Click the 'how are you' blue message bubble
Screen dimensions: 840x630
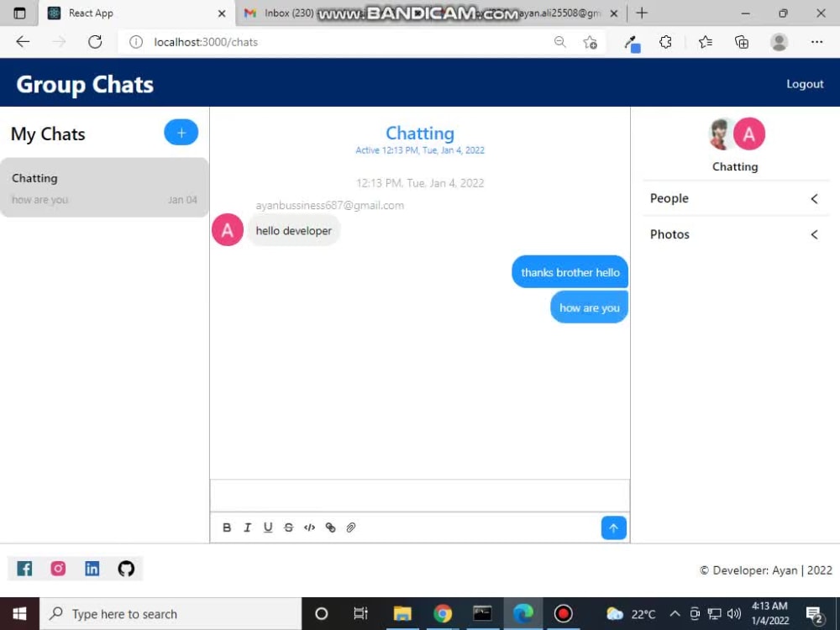590,307
